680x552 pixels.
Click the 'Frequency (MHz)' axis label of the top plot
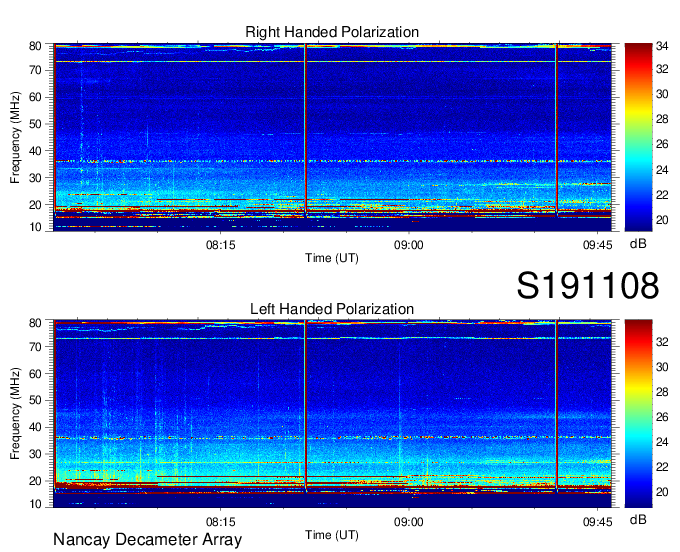[15, 137]
